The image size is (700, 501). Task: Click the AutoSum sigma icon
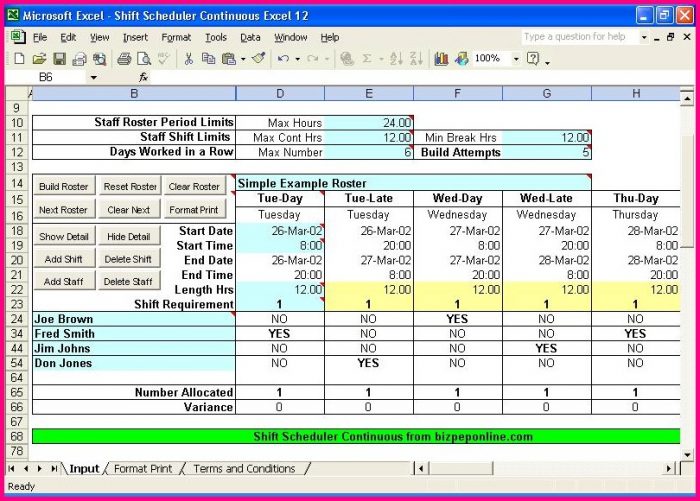[367, 58]
